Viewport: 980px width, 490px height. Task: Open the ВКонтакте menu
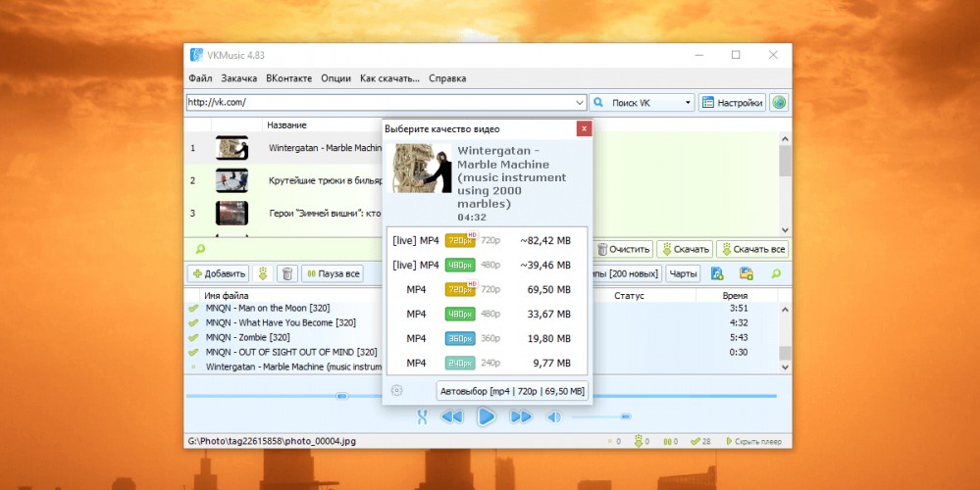(x=288, y=78)
